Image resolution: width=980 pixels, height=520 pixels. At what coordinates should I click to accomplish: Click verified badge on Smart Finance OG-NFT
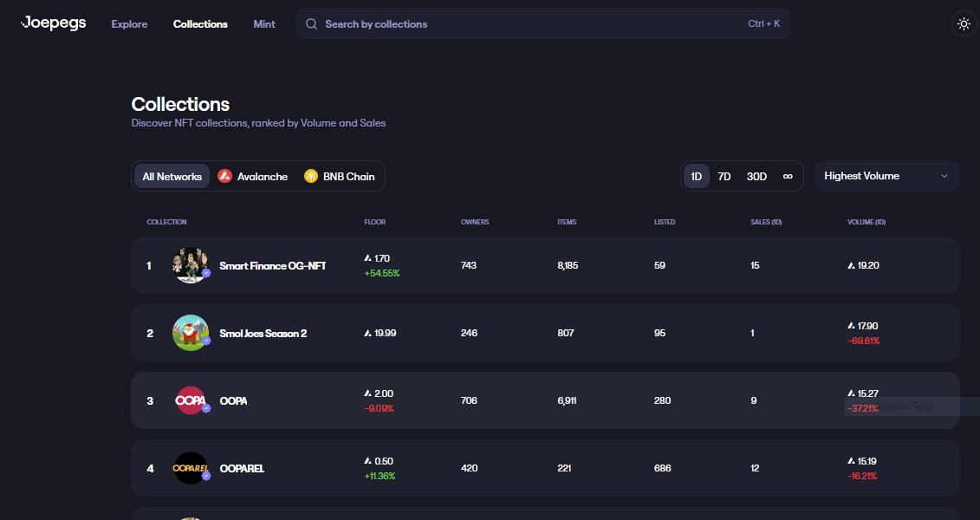205,273
